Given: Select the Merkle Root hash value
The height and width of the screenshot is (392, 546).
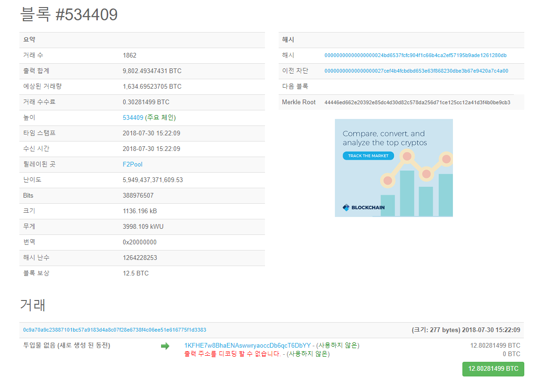Looking at the screenshot, I should pyautogui.click(x=417, y=103).
